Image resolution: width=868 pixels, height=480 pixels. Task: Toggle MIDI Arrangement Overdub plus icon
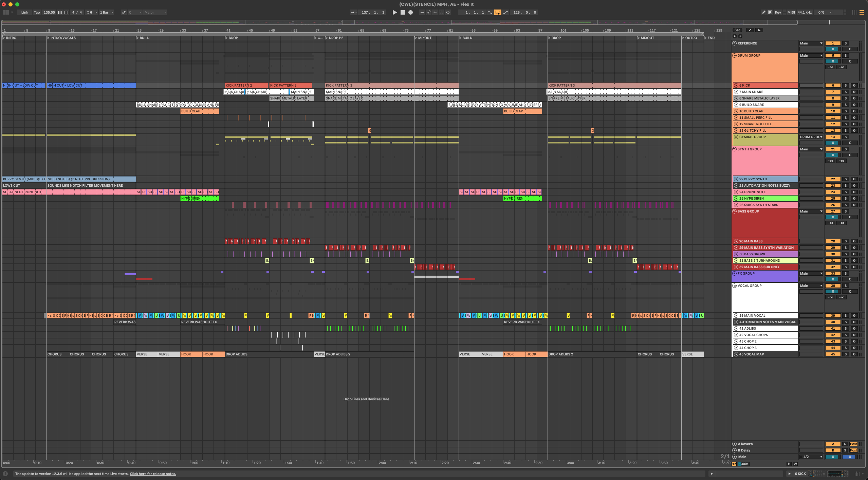coord(422,13)
